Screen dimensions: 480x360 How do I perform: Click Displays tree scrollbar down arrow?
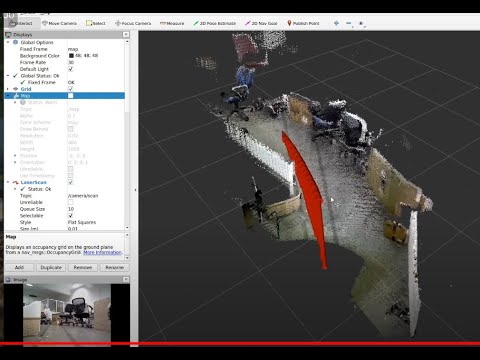pyautogui.click(x=127, y=228)
